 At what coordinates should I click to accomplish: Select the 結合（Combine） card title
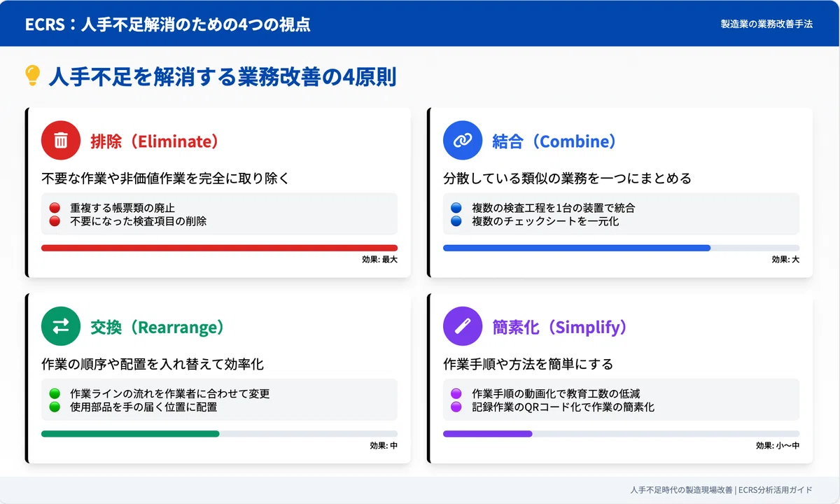[x=556, y=141]
